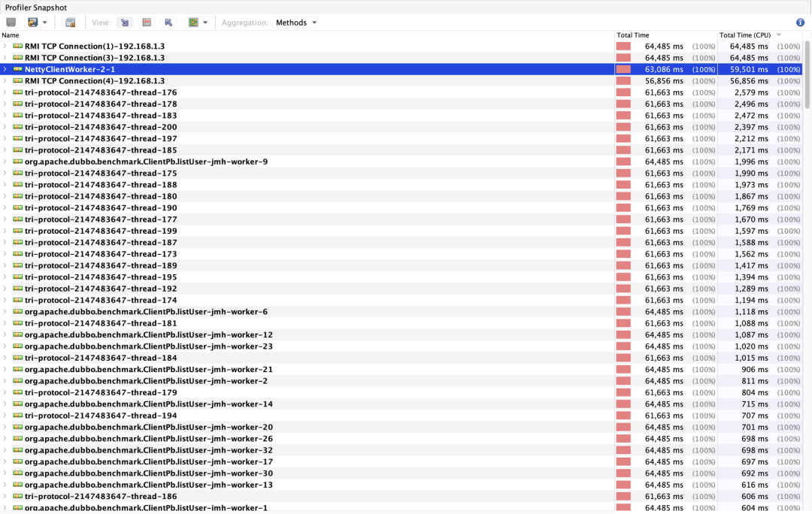Click thread icon of listUser-jmh-worker-21

pyautogui.click(x=17, y=370)
